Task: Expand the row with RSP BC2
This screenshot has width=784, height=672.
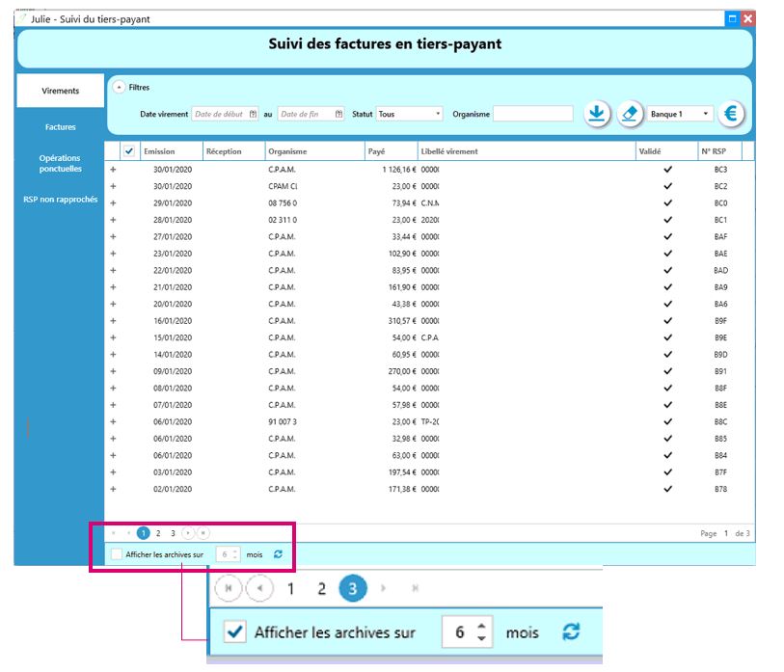Action: pyautogui.click(x=113, y=186)
